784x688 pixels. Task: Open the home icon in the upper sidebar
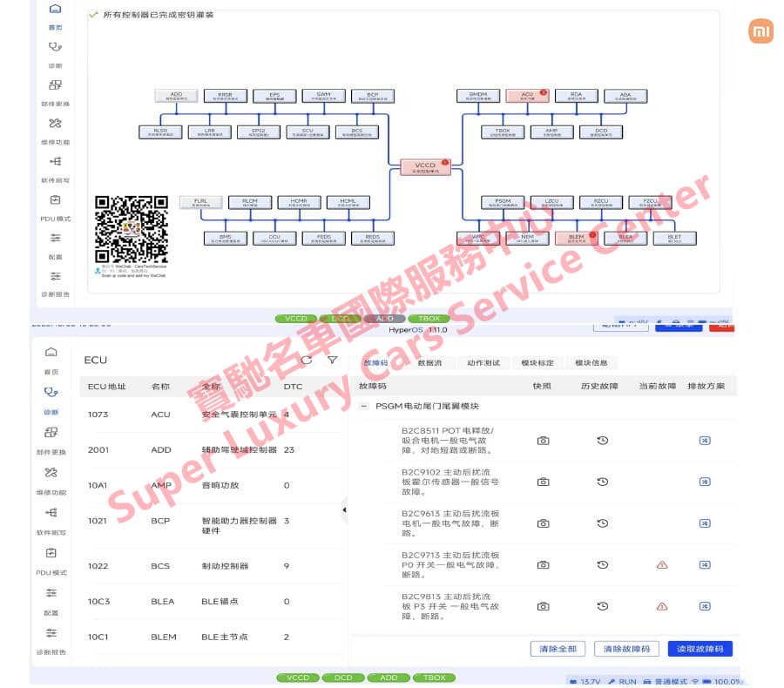coord(55,9)
